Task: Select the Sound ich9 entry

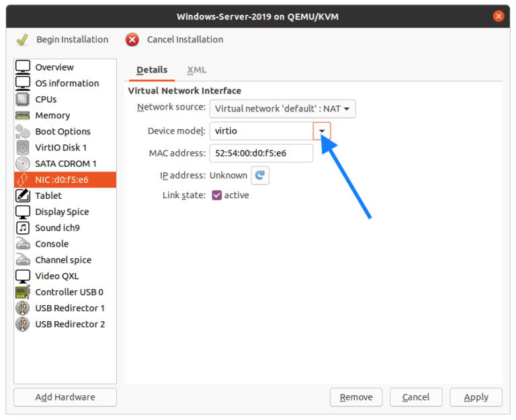Action: coord(65,228)
